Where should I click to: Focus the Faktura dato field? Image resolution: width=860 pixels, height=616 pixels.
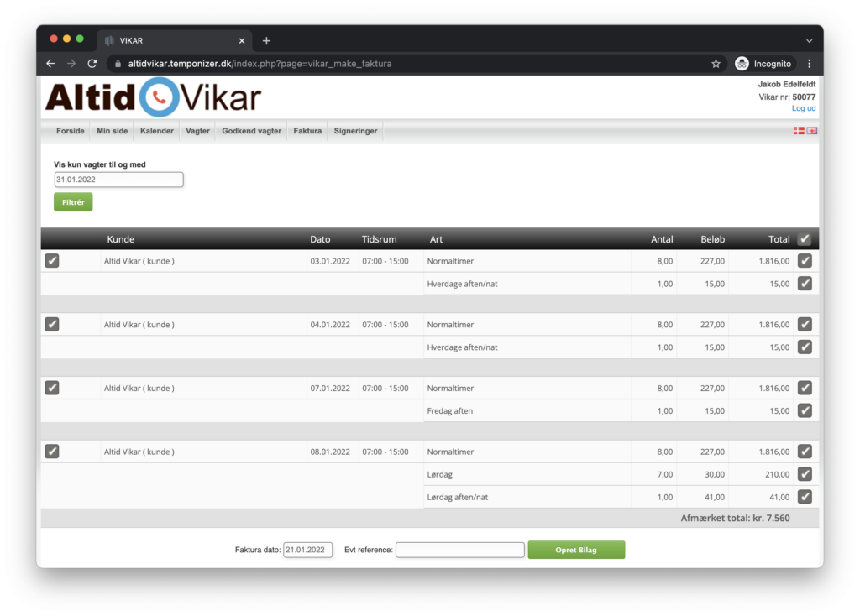pyautogui.click(x=307, y=550)
